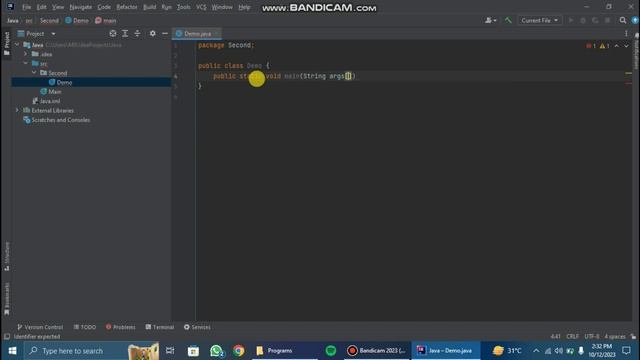Open the Window menu

222,7
